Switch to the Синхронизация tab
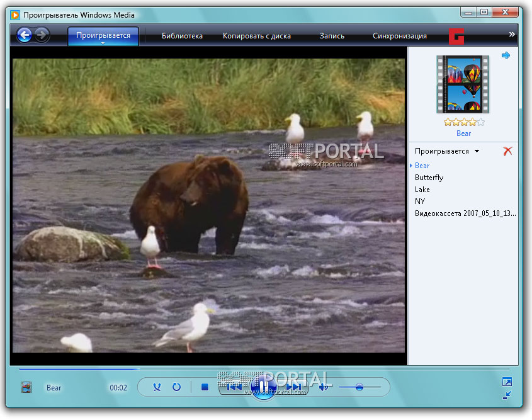532x420 pixels. pos(399,36)
